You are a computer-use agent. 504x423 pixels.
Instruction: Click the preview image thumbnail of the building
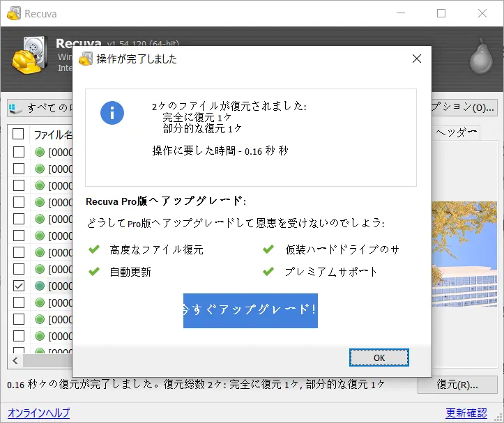(x=464, y=254)
